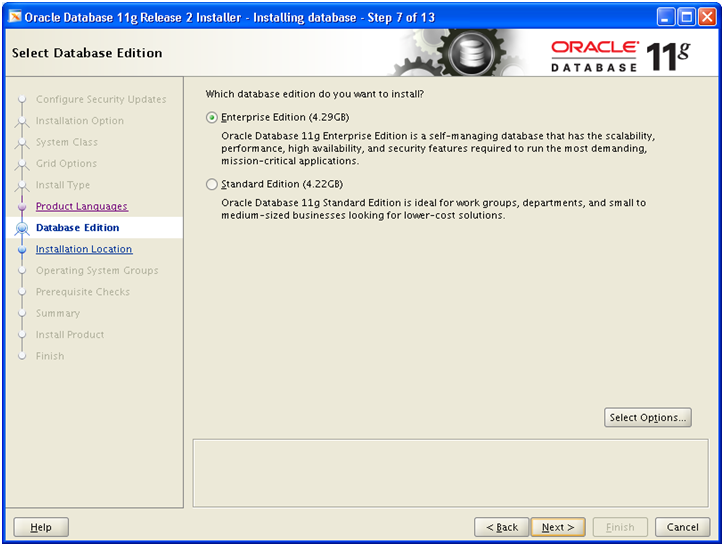The height and width of the screenshot is (546, 724).
Task: Go back using the Back button
Action: [501, 527]
